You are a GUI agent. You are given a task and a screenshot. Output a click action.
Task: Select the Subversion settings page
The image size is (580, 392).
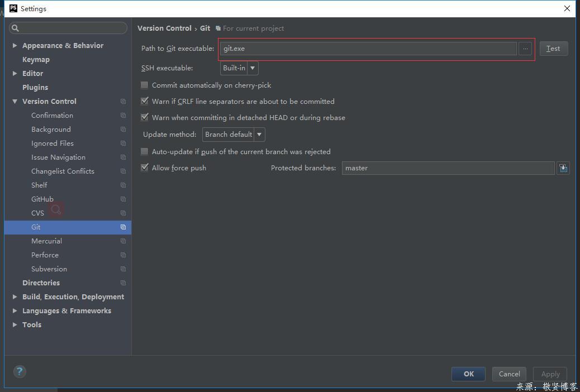(x=49, y=269)
